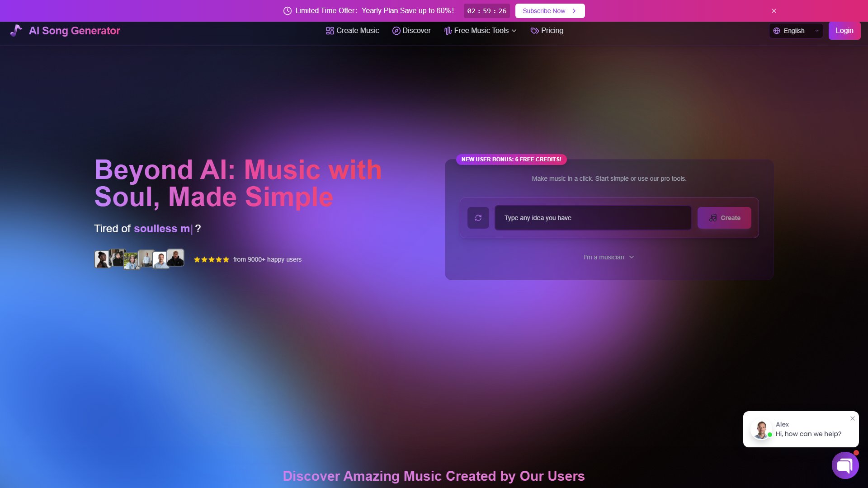Click the first user avatar thumbnail
This screenshot has width=868, height=488.
point(102,259)
